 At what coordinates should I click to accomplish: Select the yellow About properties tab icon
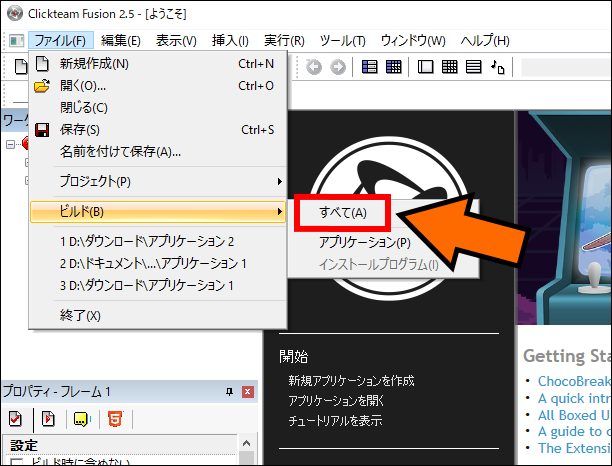(x=82, y=419)
